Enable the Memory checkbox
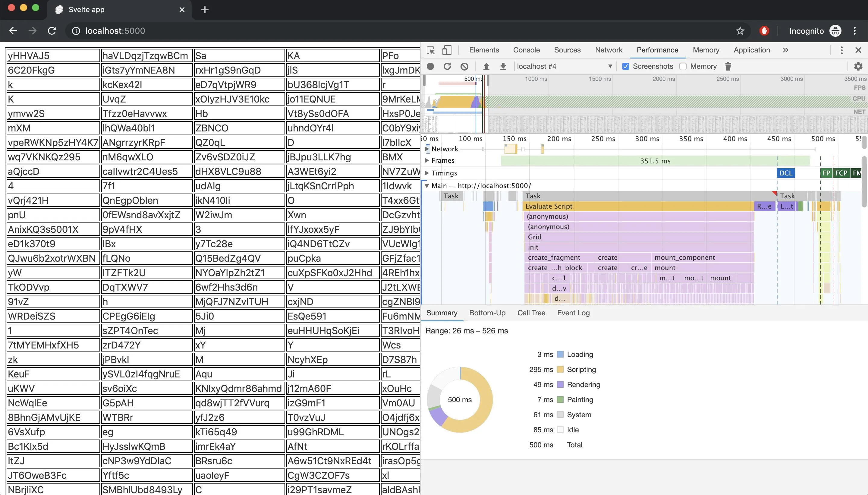 point(683,66)
